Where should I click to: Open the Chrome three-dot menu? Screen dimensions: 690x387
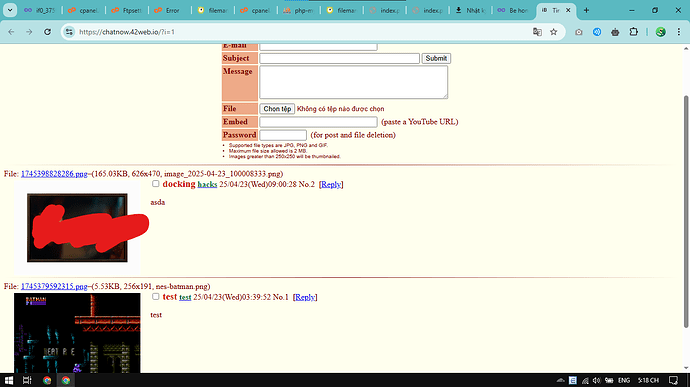point(679,32)
